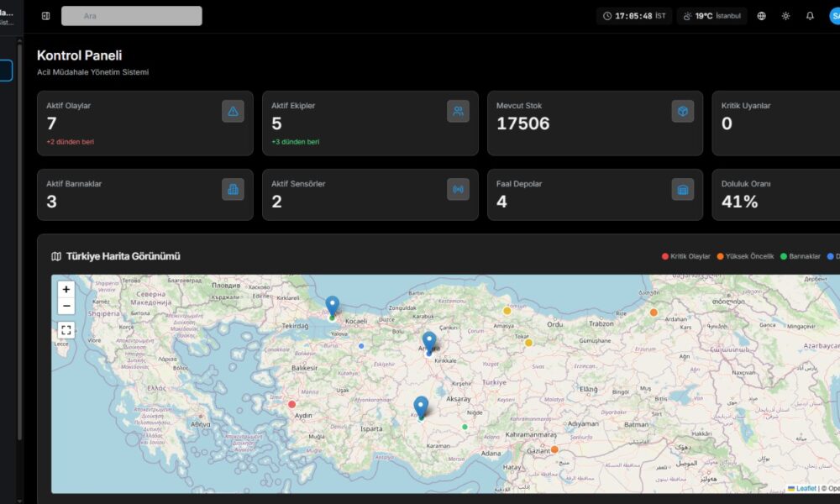The width and height of the screenshot is (840, 504).
Task: Open notifications via the bell icon
Action: [x=810, y=16]
